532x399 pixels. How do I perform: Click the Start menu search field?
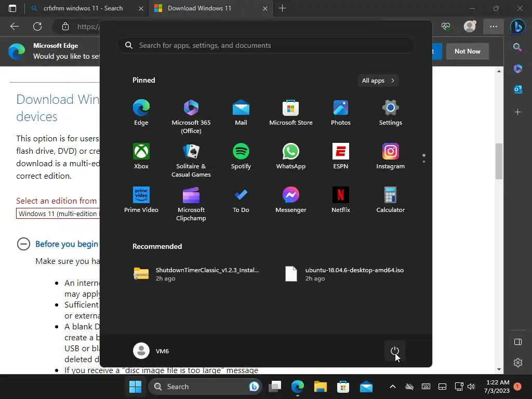pos(265,46)
